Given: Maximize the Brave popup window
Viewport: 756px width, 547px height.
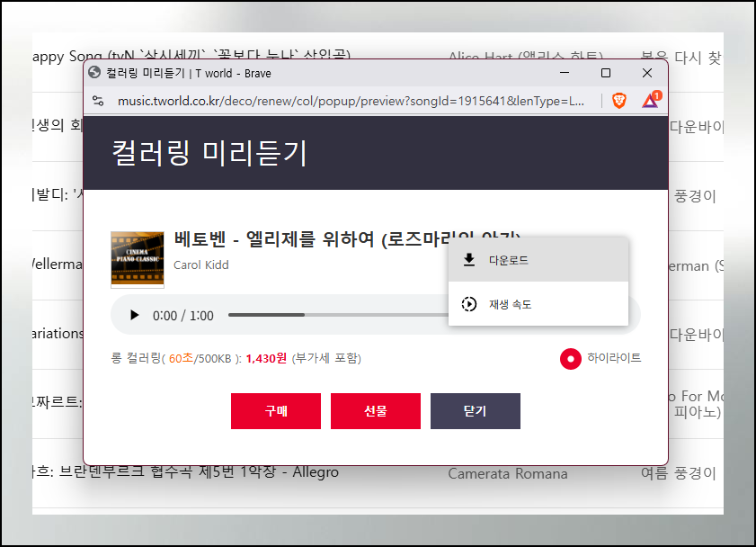Looking at the screenshot, I should tap(606, 72).
